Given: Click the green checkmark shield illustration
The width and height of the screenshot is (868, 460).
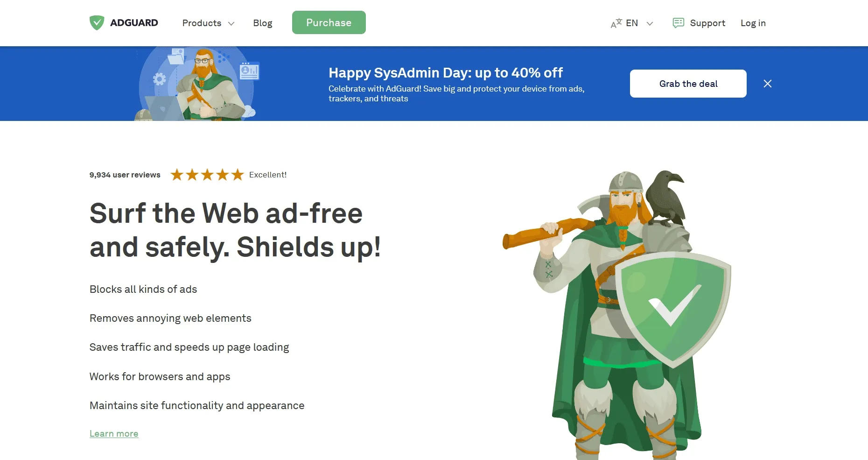Looking at the screenshot, I should click(x=672, y=309).
